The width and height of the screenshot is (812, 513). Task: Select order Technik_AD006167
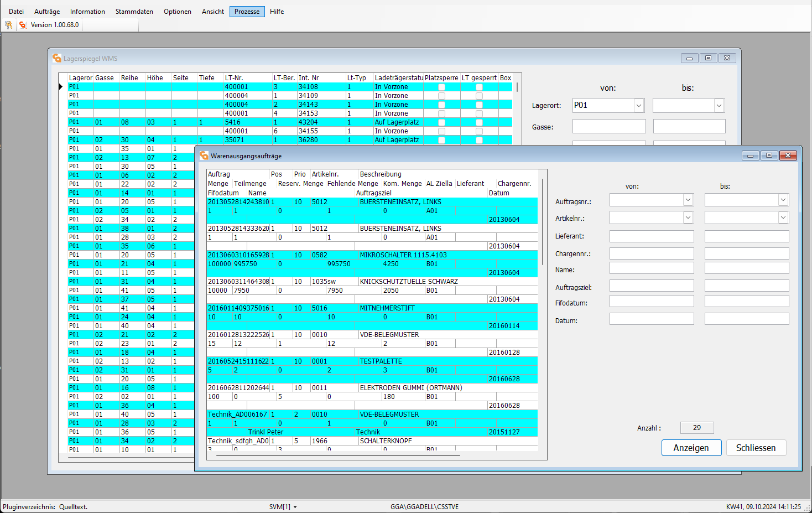coord(237,414)
